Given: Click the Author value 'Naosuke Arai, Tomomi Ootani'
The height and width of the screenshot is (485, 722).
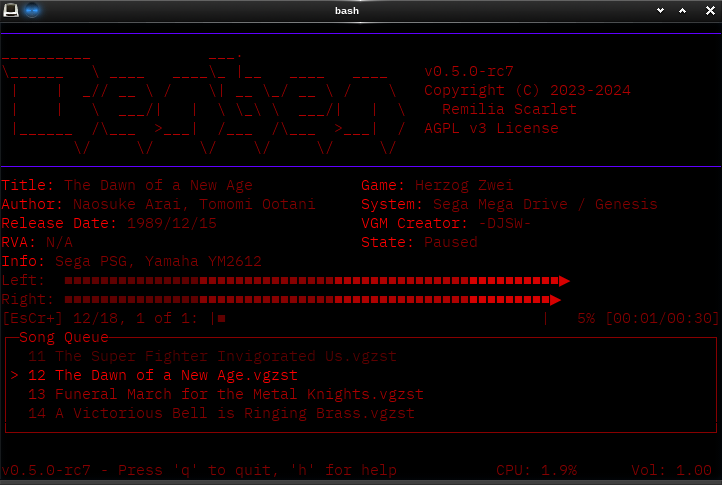Looking at the screenshot, I should point(194,204).
